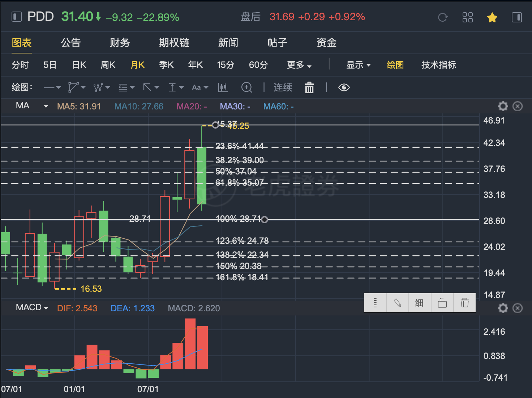Switch to the 资金 tab

[x=327, y=43]
